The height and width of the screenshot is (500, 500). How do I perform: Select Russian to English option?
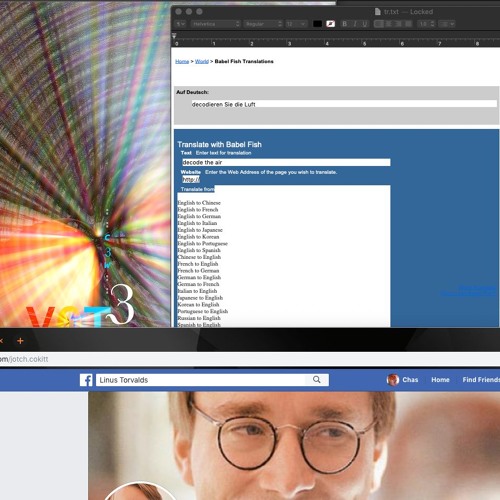pyautogui.click(x=199, y=318)
